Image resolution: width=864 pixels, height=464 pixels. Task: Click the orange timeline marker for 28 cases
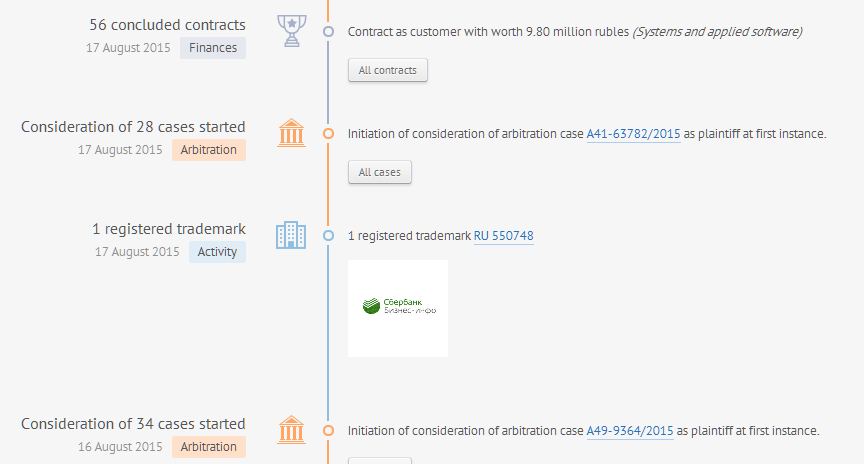pyautogui.click(x=328, y=133)
